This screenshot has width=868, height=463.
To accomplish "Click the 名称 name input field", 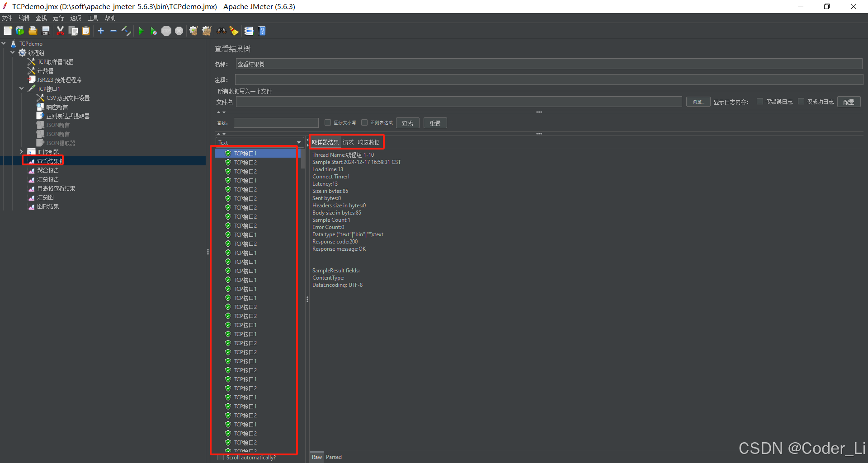I will tap(549, 64).
